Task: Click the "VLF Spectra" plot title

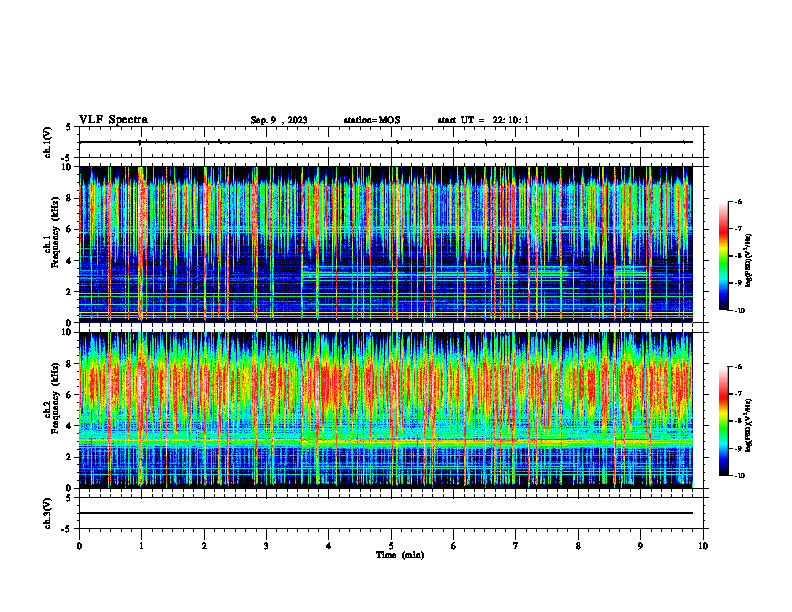Action: [113, 120]
